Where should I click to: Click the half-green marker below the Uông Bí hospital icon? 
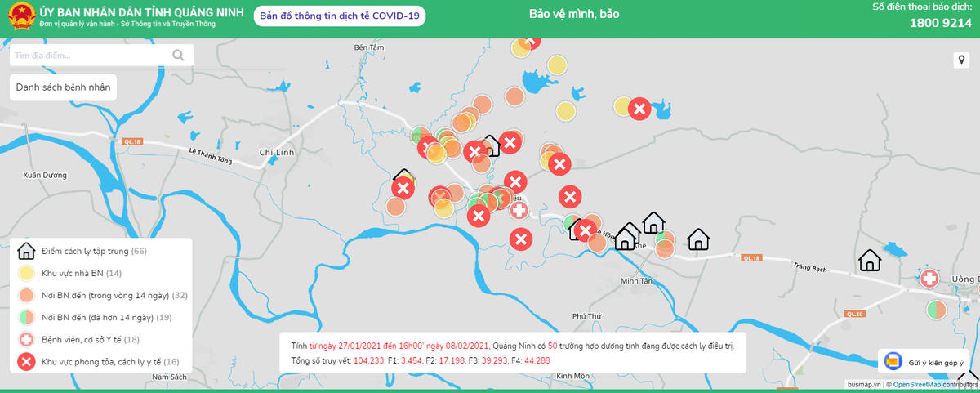click(936, 310)
